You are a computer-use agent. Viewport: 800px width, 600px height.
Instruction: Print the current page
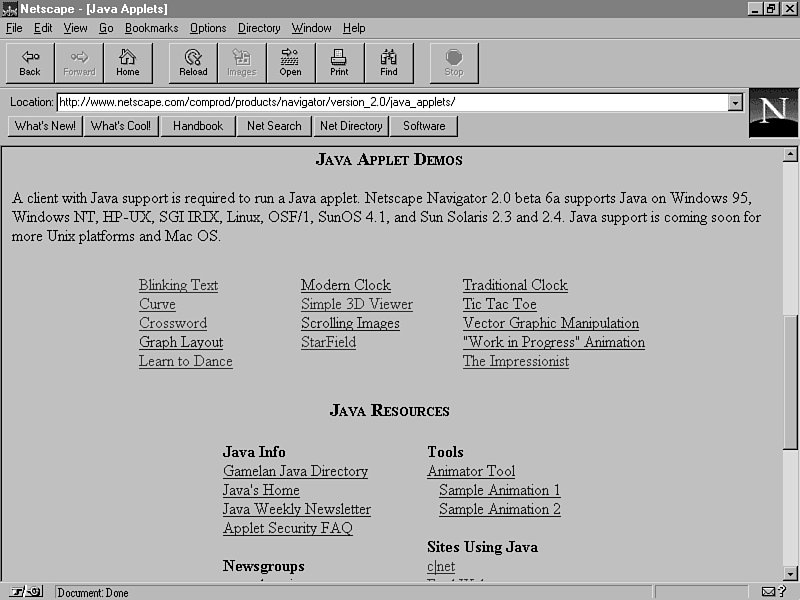(x=339, y=63)
